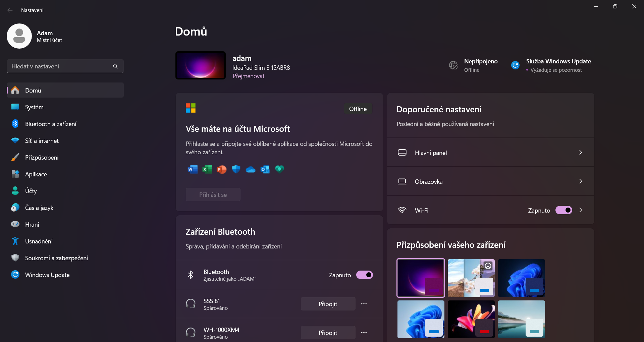This screenshot has width=644, height=342.
Task: Disable the Wi-Fi toggle switch
Action: (563, 210)
